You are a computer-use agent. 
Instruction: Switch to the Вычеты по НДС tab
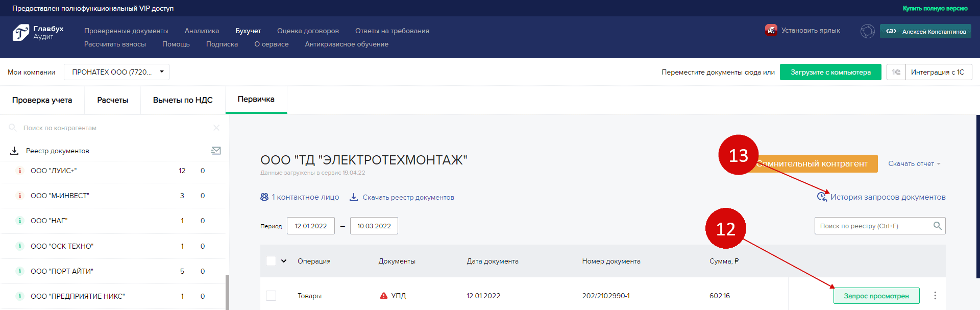coord(183,100)
